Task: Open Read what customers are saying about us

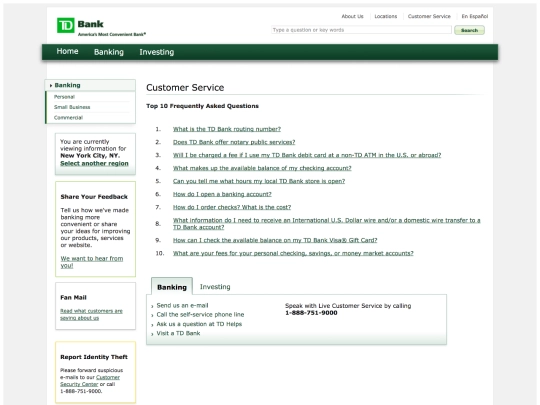Action: tap(91, 314)
